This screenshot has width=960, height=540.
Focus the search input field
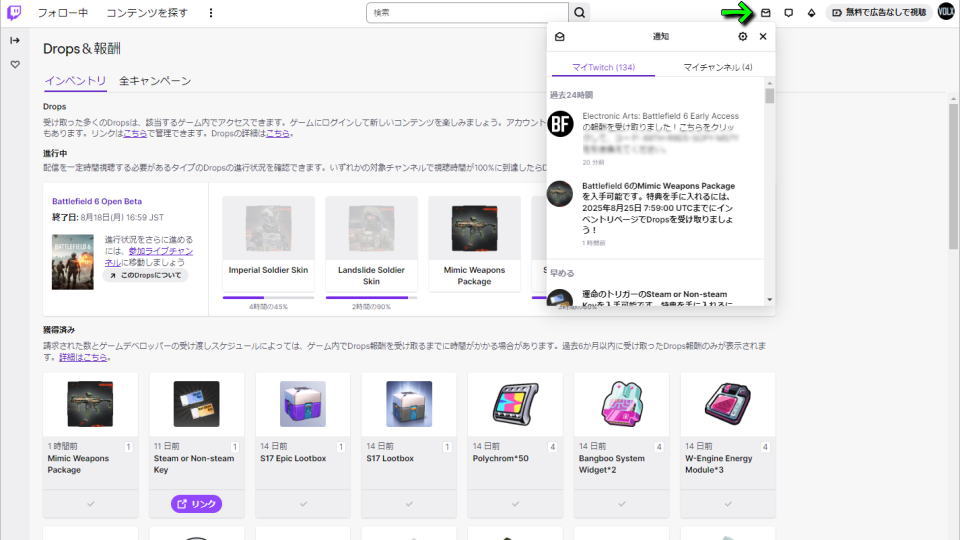coord(467,12)
